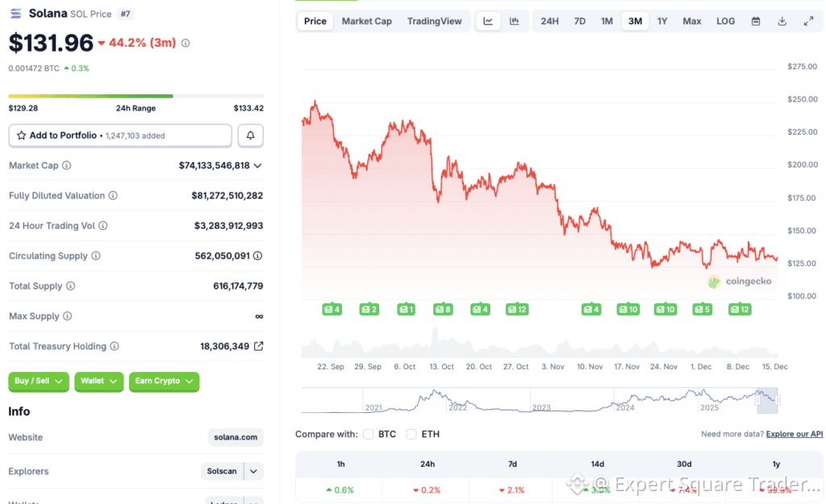Click the Explore our API link

coord(794,433)
